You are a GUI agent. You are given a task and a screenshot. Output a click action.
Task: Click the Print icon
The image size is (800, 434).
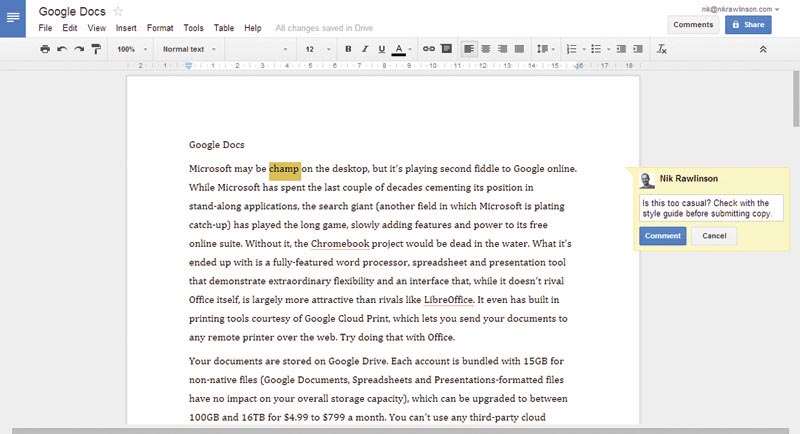(45, 49)
